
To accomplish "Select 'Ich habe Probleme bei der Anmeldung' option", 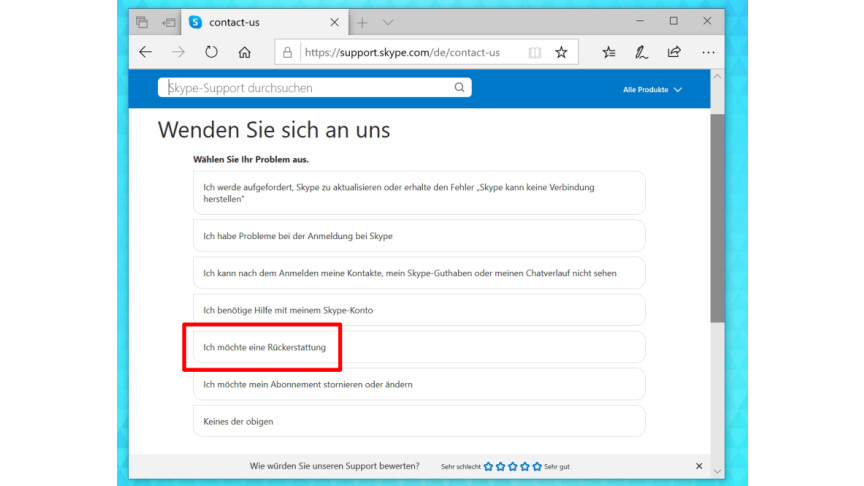I will [419, 236].
